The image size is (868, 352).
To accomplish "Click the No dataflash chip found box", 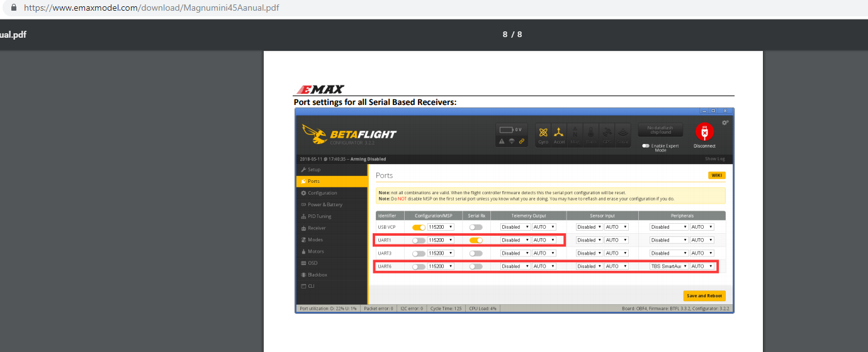I will pos(660,130).
